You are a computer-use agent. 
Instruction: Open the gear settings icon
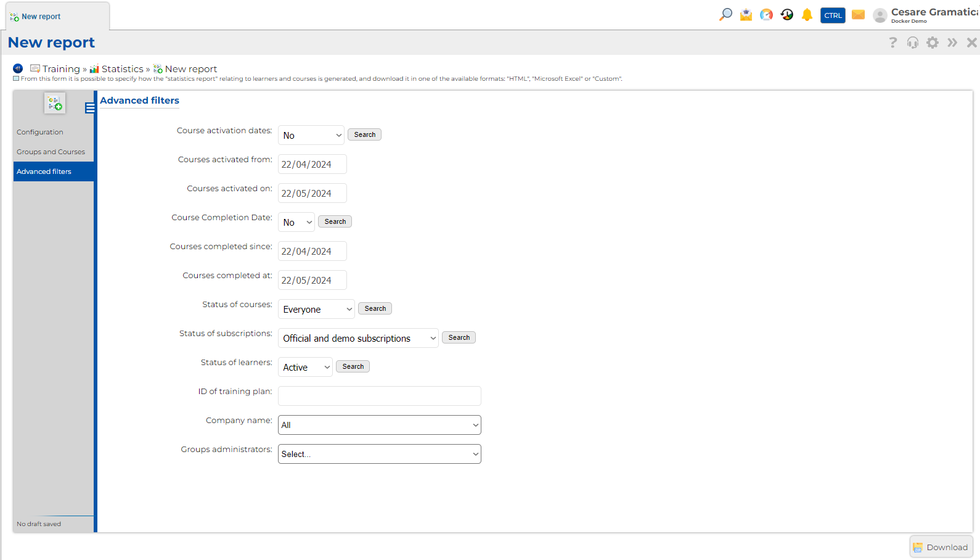point(933,43)
